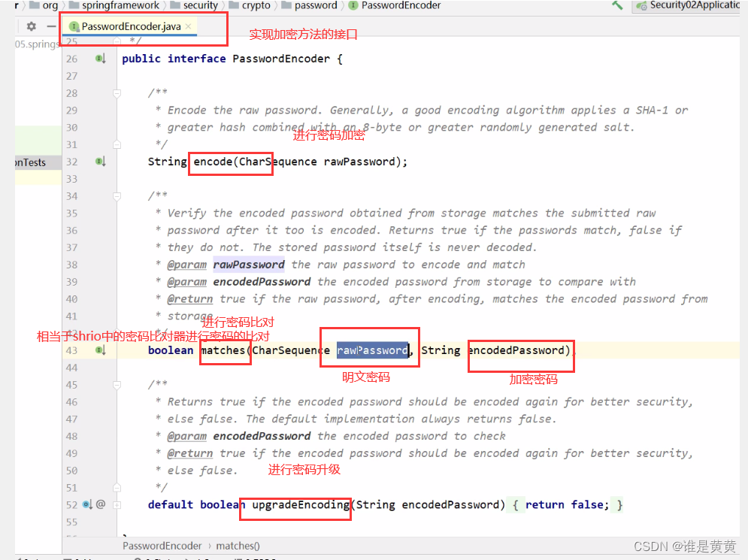Click the 'interface' keyword on line 26

point(196,59)
